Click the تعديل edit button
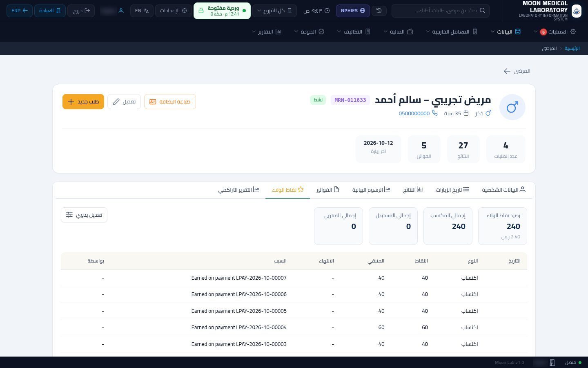The image size is (588, 368). pos(124,101)
